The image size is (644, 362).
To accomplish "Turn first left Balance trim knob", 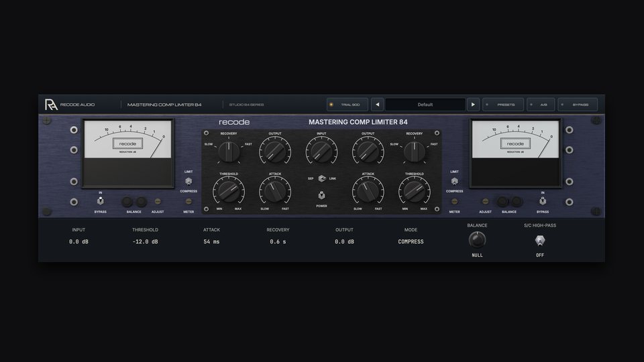I will pyautogui.click(x=127, y=202).
